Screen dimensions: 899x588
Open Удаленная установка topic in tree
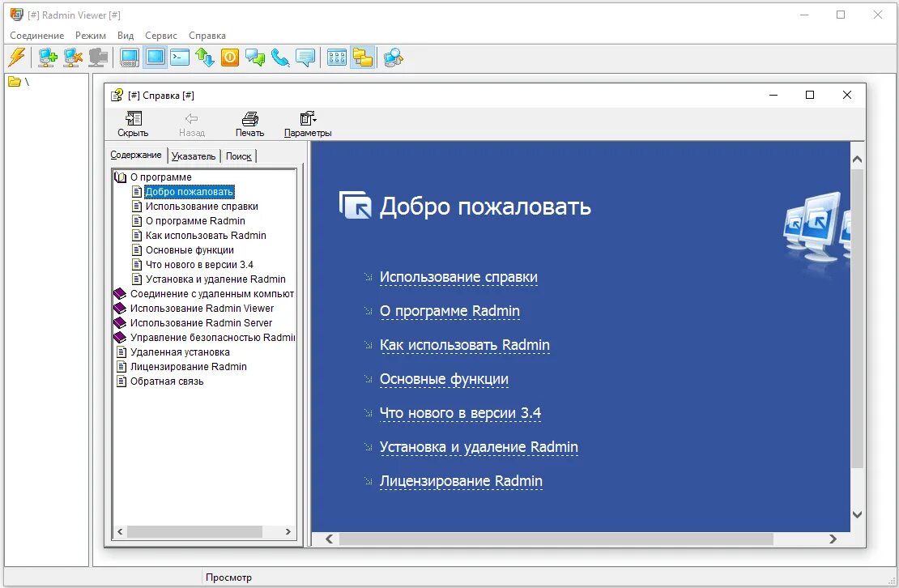[180, 352]
